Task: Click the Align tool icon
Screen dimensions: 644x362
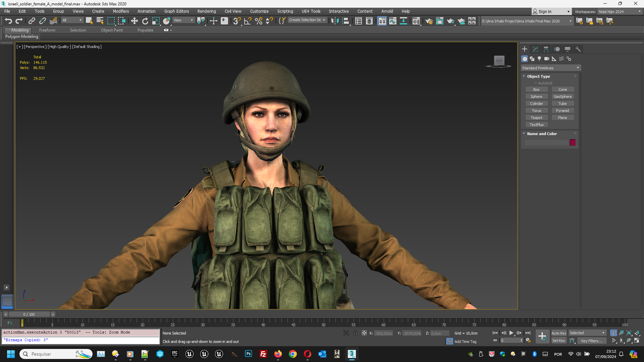Action: click(346, 21)
